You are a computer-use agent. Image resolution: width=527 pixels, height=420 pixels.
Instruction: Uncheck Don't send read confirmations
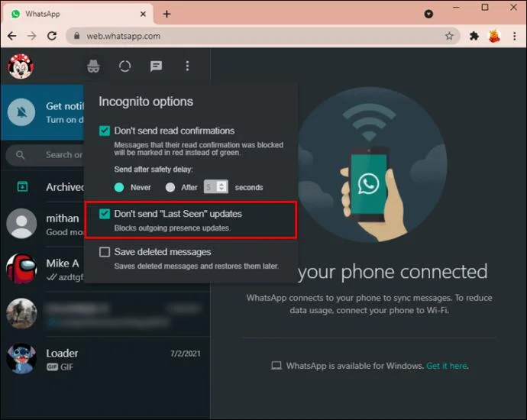[105, 131]
